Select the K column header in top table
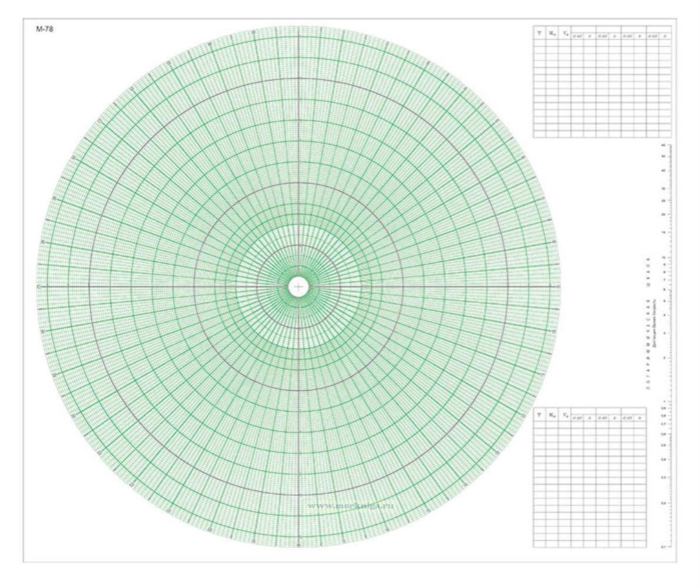700x588 pixels. click(552, 34)
